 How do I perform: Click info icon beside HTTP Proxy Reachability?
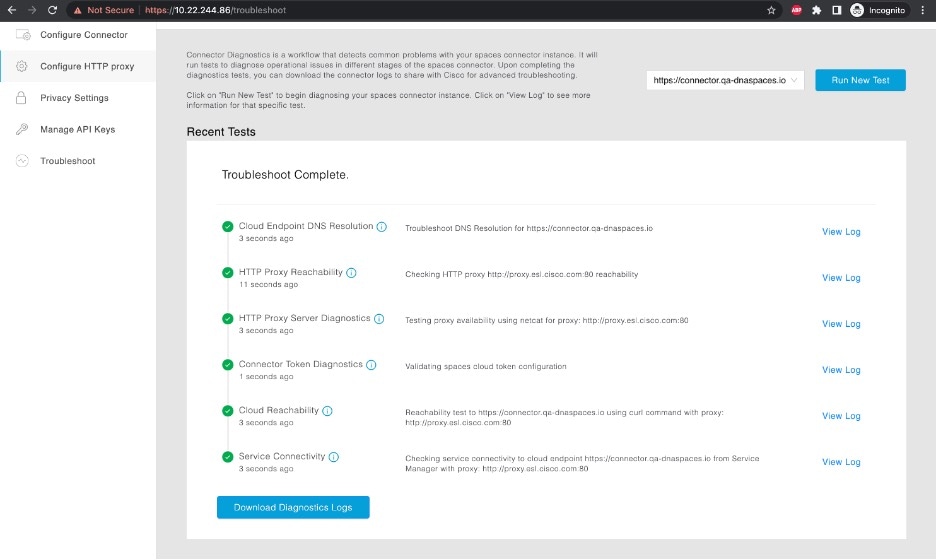351,273
